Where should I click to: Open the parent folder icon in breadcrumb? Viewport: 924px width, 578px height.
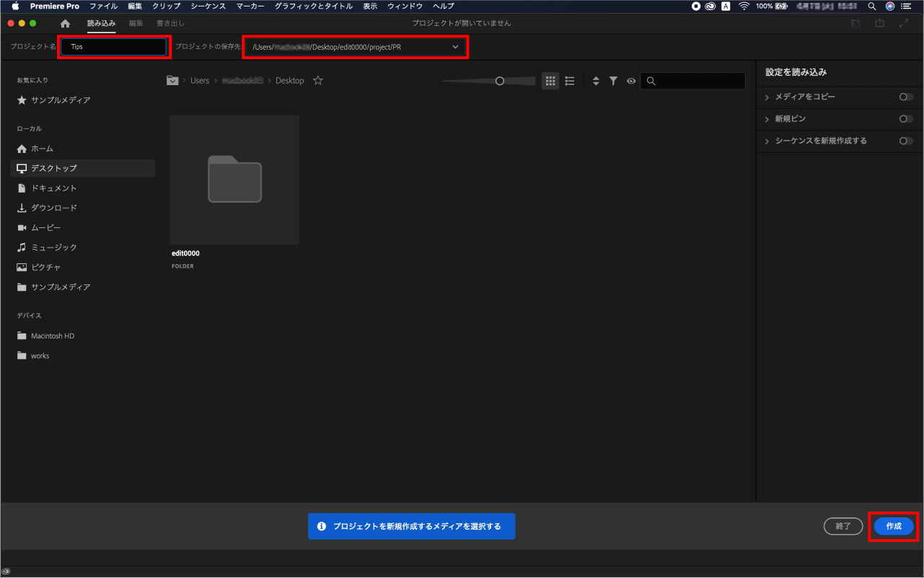coord(172,81)
